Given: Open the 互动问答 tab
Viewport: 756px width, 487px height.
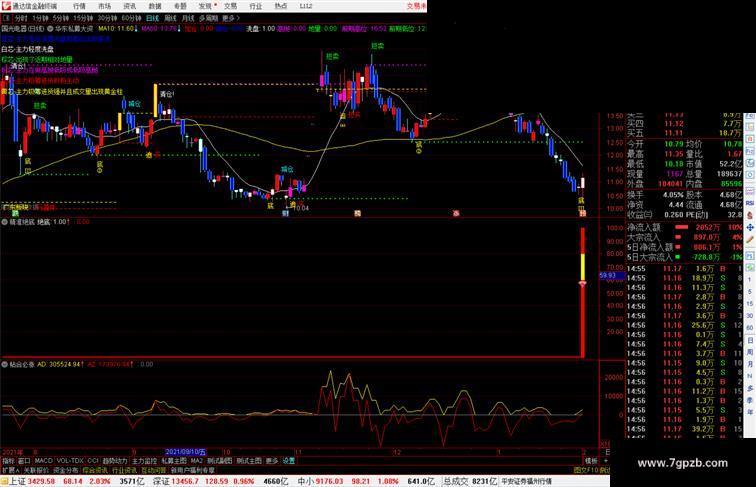Looking at the screenshot, I should [x=154, y=470].
